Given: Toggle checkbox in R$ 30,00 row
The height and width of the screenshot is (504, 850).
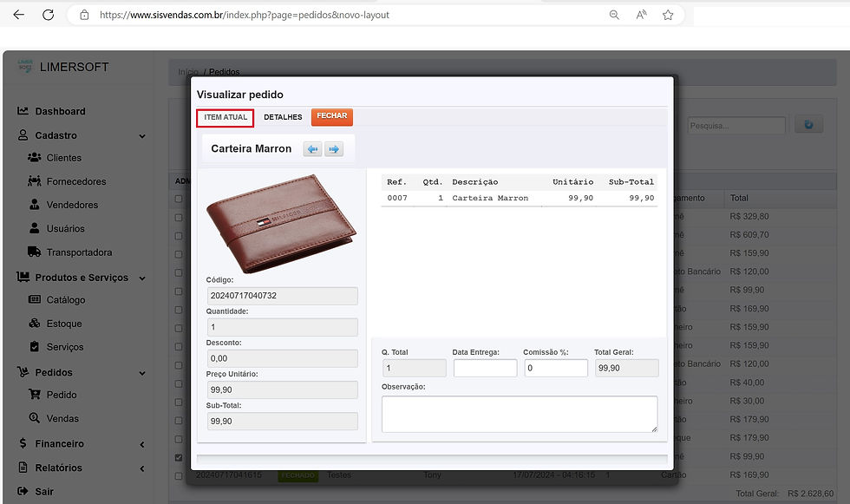Looking at the screenshot, I should pyautogui.click(x=179, y=403).
